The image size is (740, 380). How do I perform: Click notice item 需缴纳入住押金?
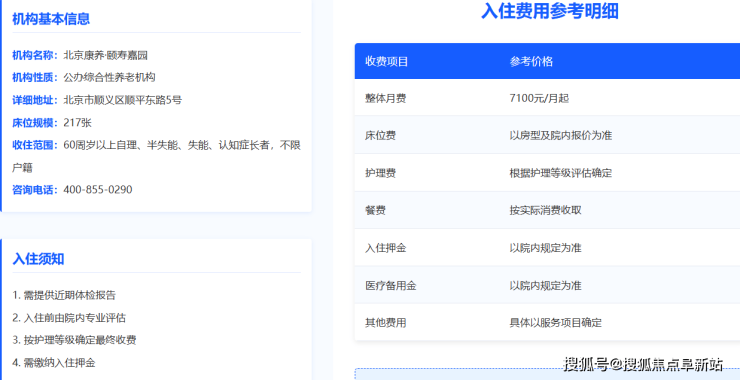tap(59, 363)
